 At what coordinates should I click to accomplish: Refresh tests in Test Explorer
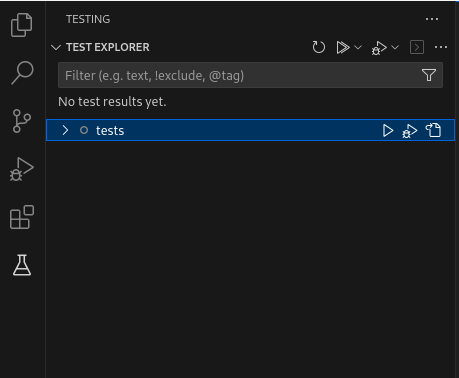(x=319, y=47)
